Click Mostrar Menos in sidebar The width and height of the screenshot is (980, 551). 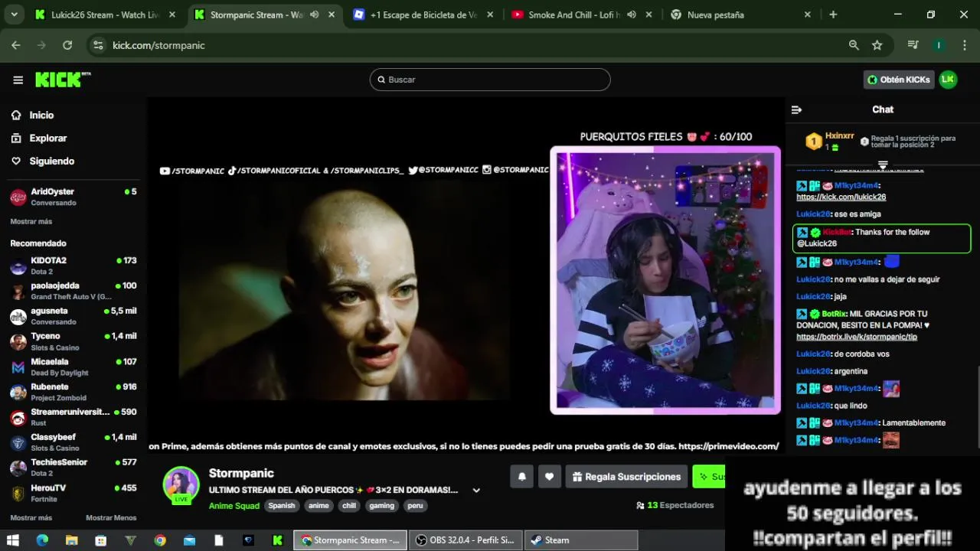pyautogui.click(x=111, y=517)
